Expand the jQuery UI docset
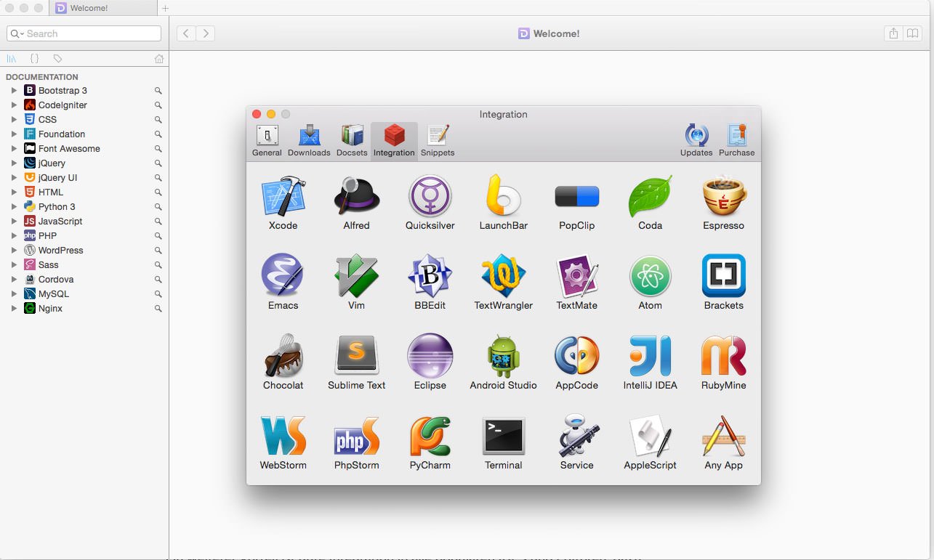934x560 pixels. [13, 178]
